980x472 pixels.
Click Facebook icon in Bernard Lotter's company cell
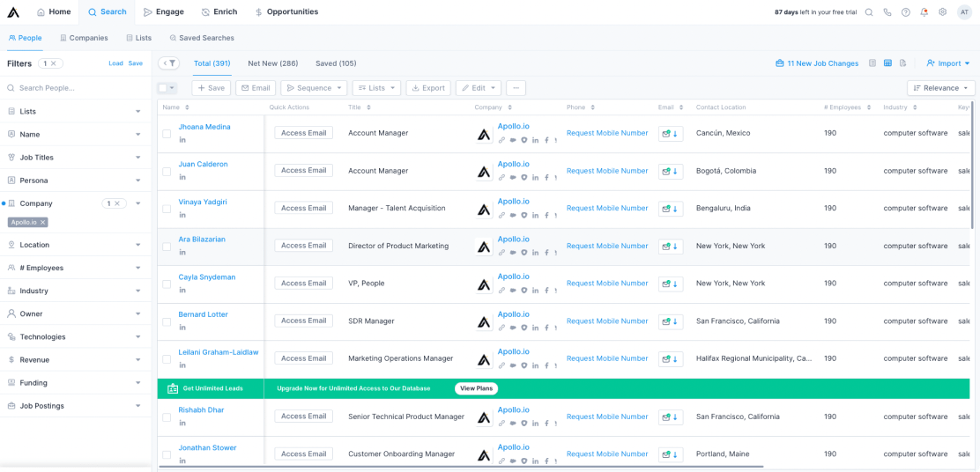[546, 328]
